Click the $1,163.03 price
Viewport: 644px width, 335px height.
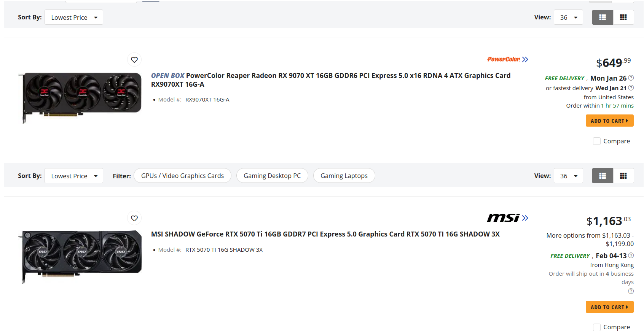[x=609, y=221]
